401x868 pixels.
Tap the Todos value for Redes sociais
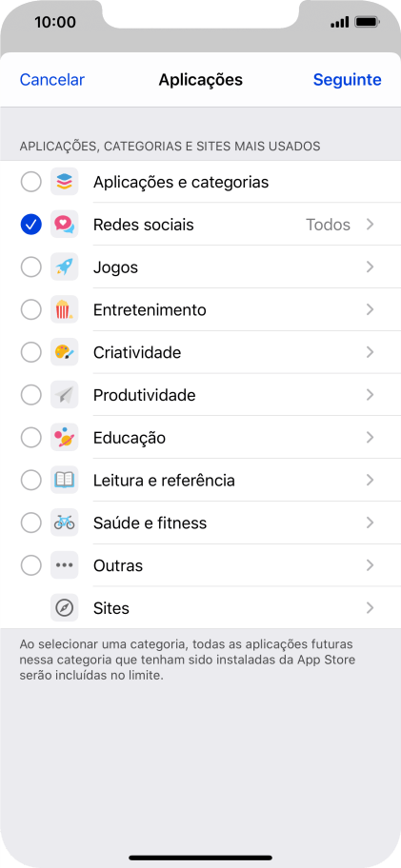click(329, 225)
